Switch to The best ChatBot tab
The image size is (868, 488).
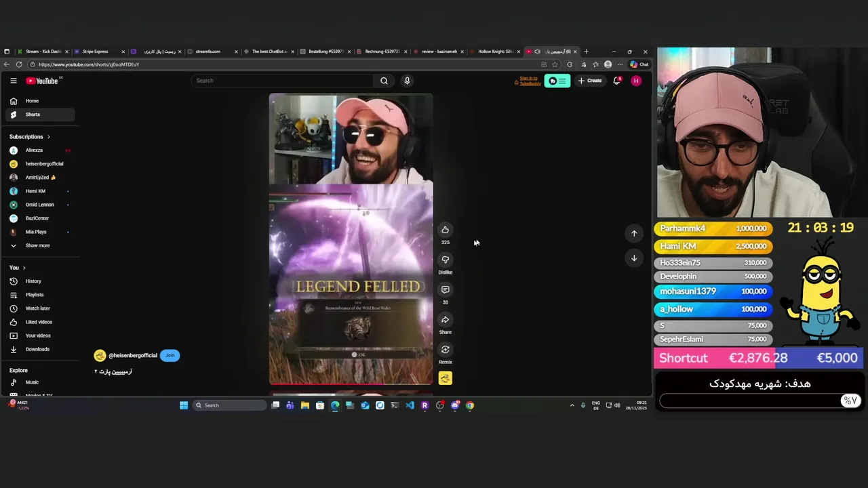(x=269, y=52)
